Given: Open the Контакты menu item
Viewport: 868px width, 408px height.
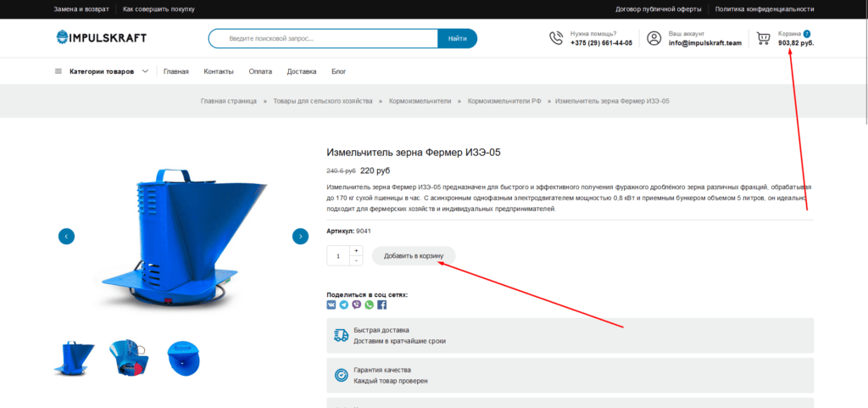Looking at the screenshot, I should (x=219, y=71).
